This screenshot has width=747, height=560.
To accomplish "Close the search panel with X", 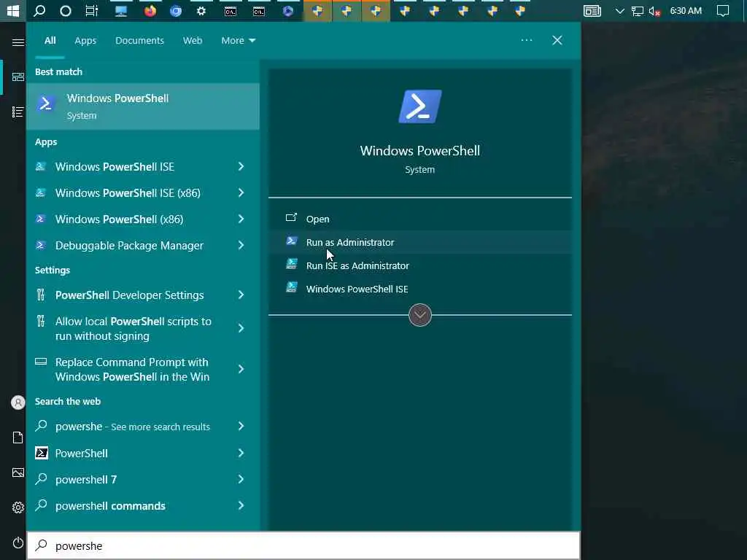I will click(x=557, y=40).
